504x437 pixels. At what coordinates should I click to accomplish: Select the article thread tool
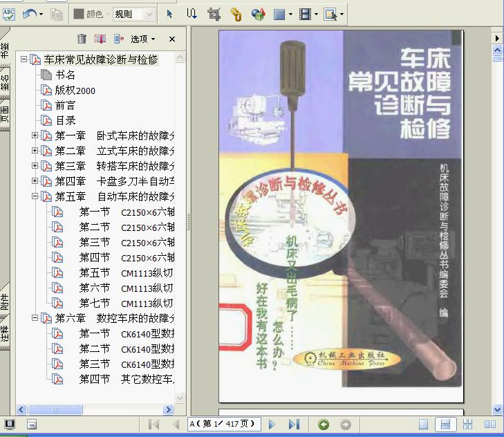192,14
